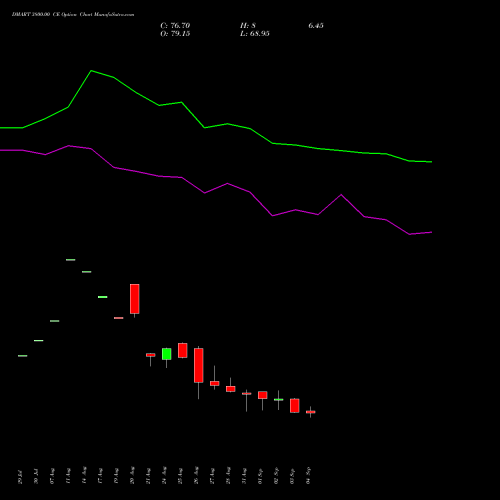
Task: Select the 20 Aug date label
Action: click(x=132, y=475)
